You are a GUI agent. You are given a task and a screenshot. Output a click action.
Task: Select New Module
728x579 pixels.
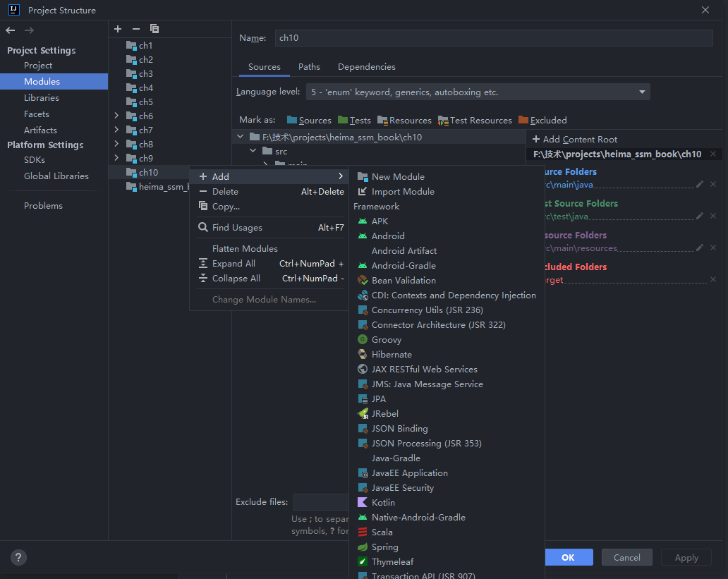(x=447, y=176)
